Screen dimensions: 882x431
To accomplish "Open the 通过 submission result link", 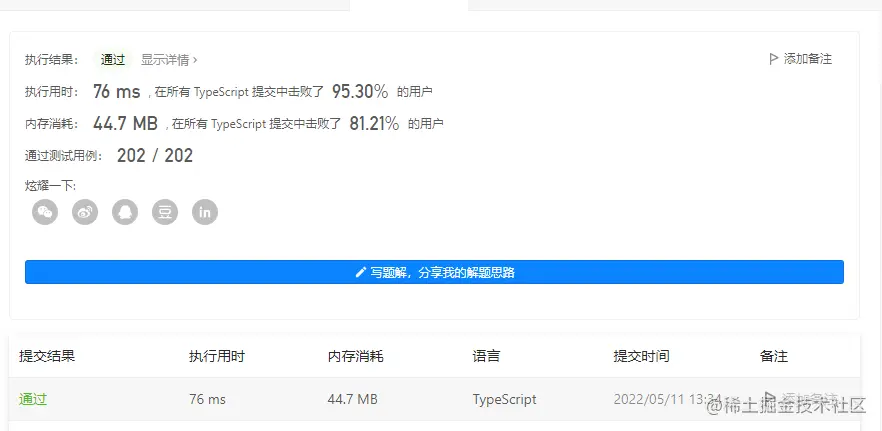I will (x=33, y=399).
